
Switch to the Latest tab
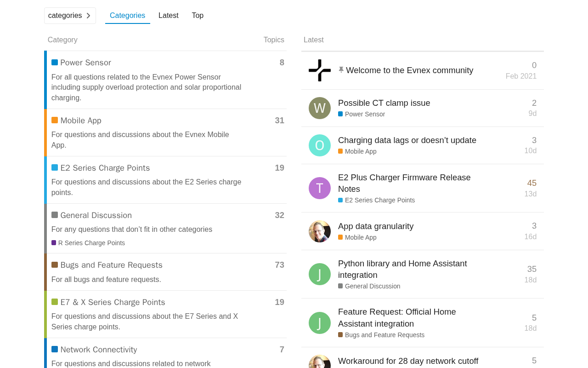tap(169, 16)
